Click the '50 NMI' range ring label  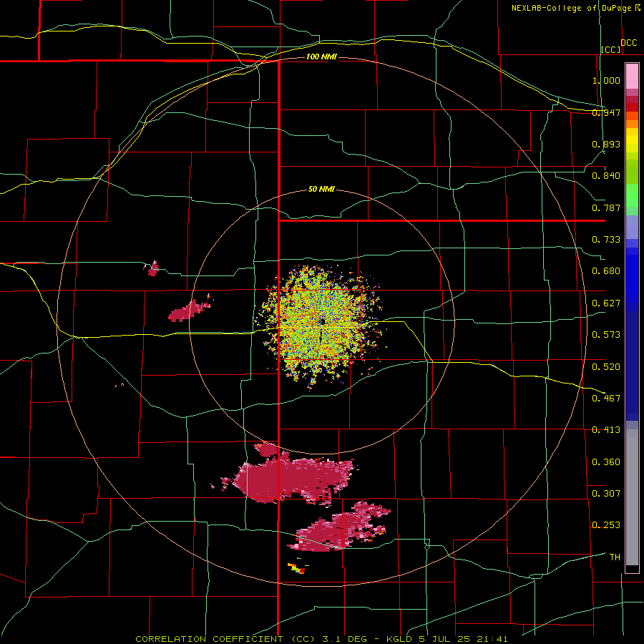point(321,190)
